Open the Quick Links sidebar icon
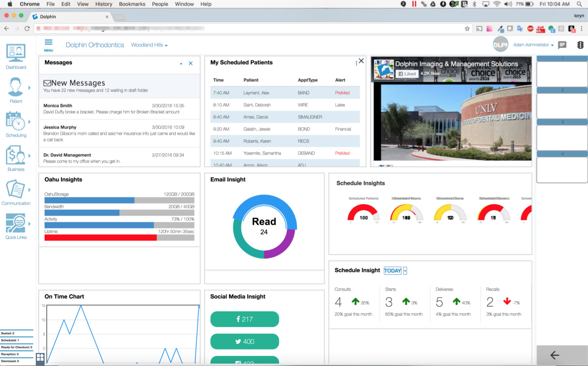 click(15, 223)
